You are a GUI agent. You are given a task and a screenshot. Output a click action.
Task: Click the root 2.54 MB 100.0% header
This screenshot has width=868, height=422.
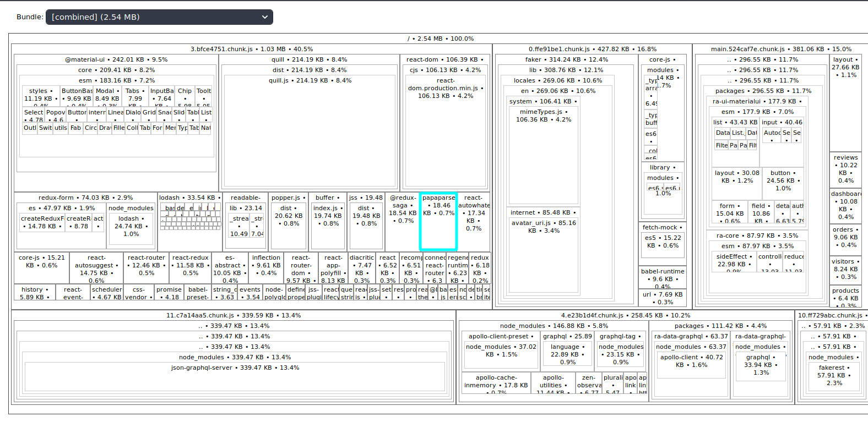440,39
